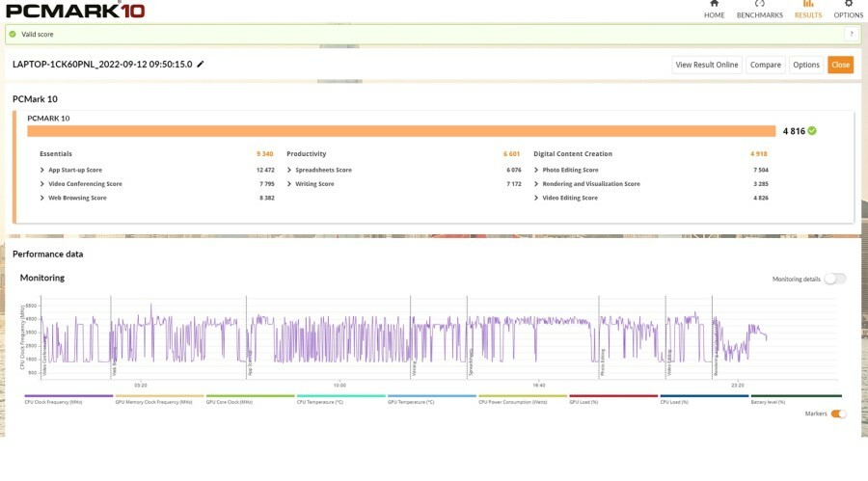Click the Video Editing chart marker

pos(668,362)
